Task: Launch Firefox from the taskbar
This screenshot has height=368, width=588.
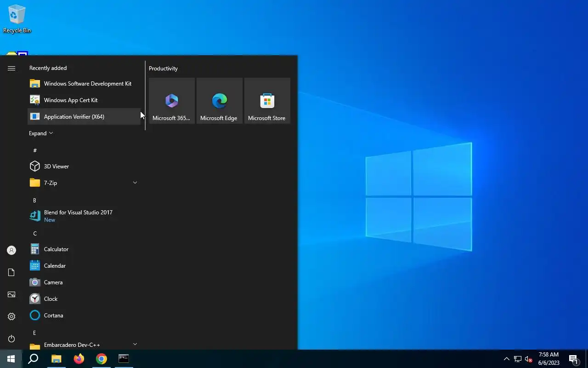Action: tap(79, 359)
